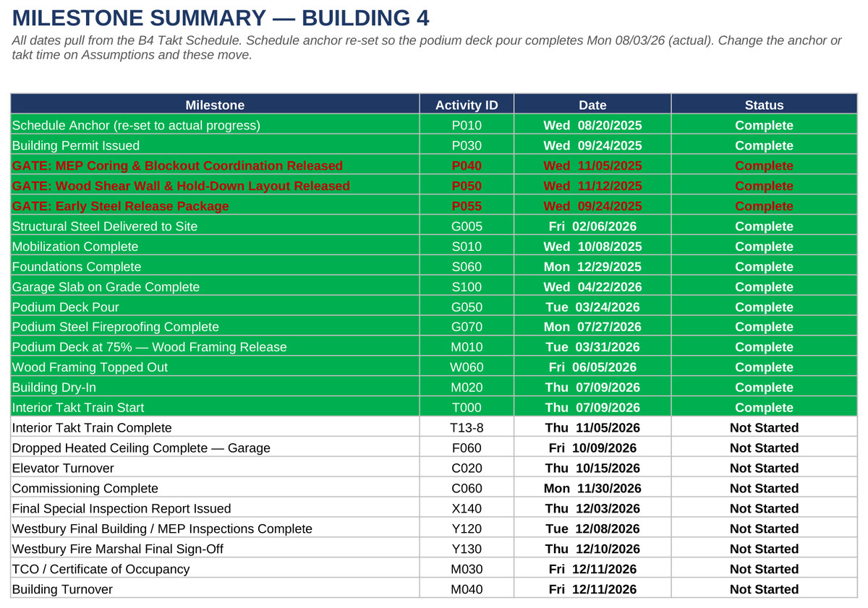The width and height of the screenshot is (868, 608).
Task: Click activity ID 'G070'
Action: pos(467,327)
